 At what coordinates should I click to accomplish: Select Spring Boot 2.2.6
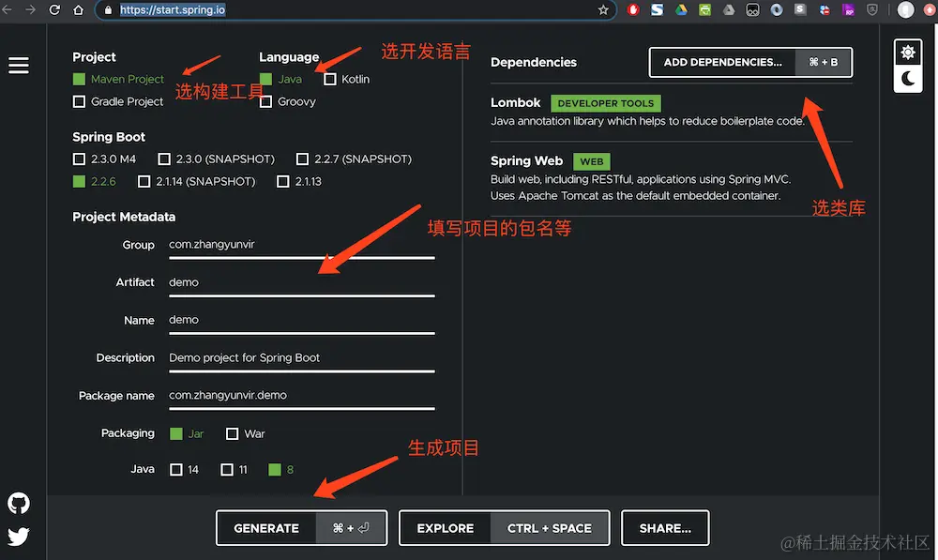pos(95,181)
